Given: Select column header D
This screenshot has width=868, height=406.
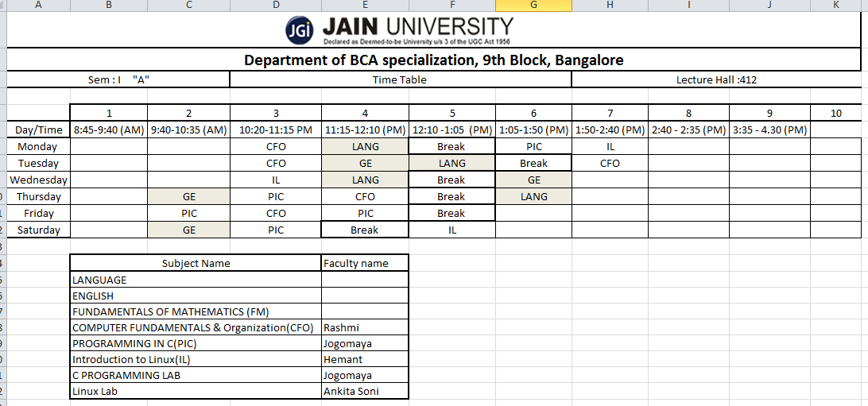Looking at the screenshot, I should coord(276,5).
